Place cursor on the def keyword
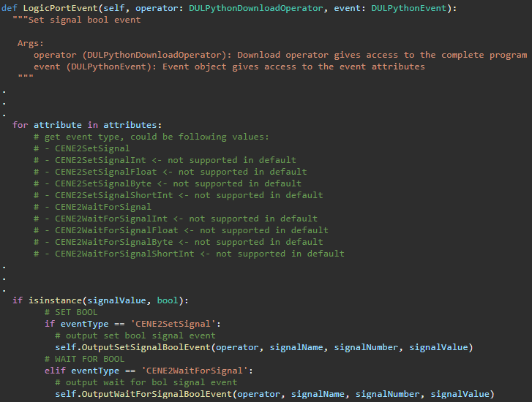 [10, 8]
